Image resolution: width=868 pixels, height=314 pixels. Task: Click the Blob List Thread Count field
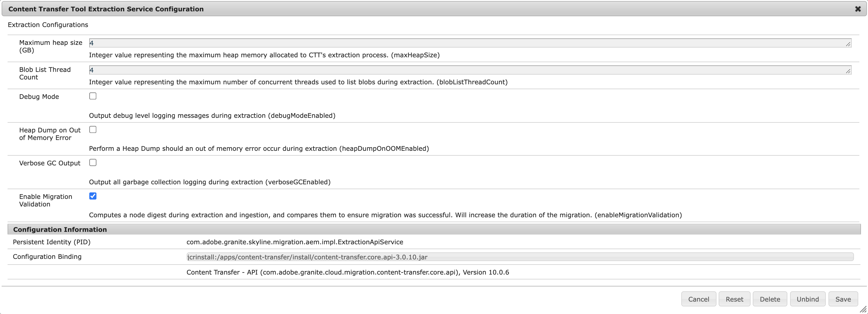click(x=468, y=70)
